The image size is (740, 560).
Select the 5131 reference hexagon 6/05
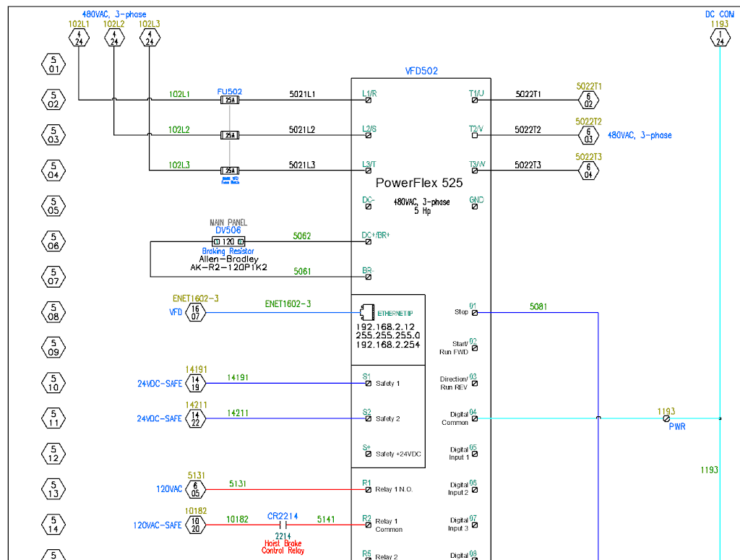coord(195,489)
